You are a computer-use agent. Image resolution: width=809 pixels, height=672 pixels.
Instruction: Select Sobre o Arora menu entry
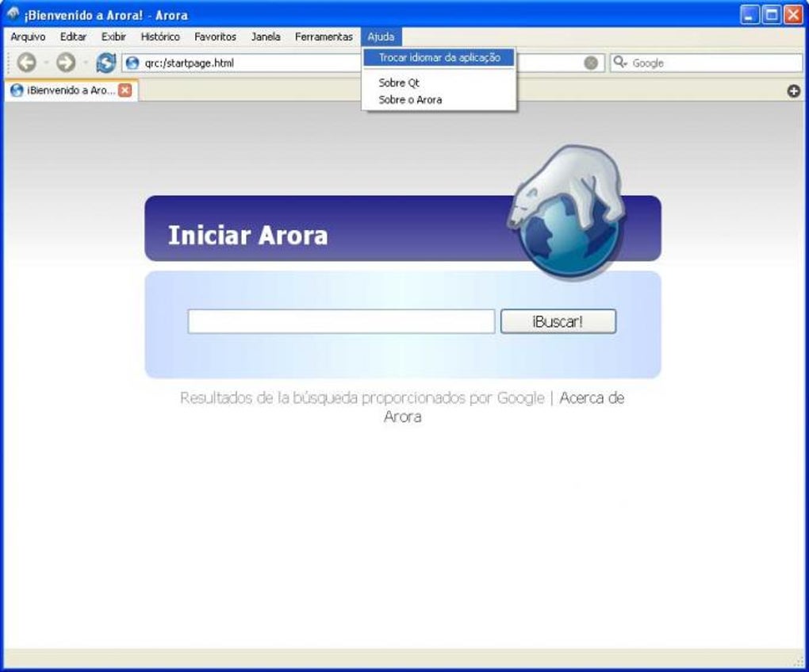tap(439, 100)
